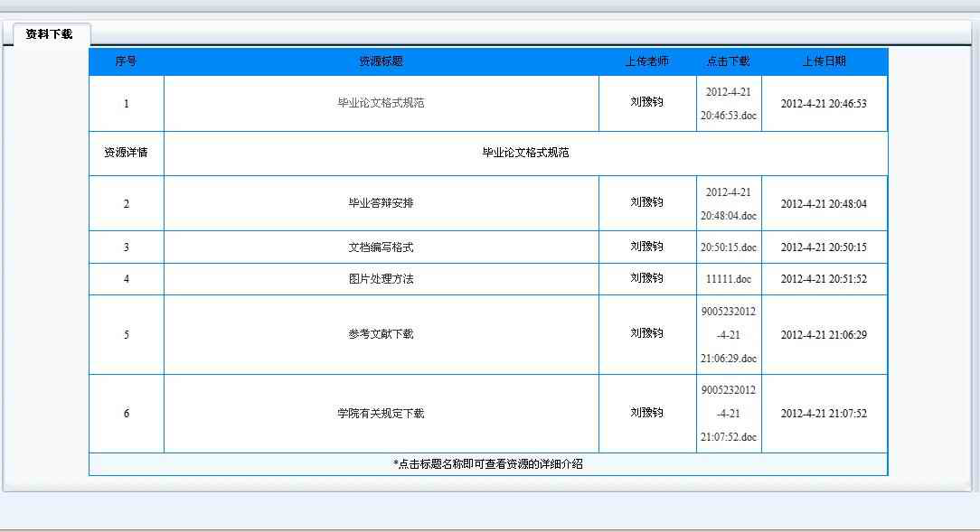Viewport: 980px width, 532px height.
Task: Click the upload date 2012-4-21 20:51:52
Action: pyautogui.click(x=823, y=279)
